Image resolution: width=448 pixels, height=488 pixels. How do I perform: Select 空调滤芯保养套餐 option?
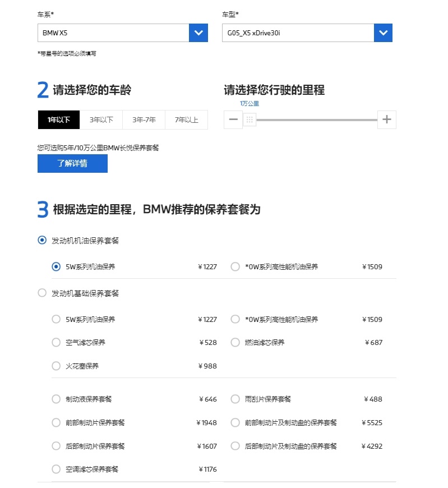click(56, 469)
